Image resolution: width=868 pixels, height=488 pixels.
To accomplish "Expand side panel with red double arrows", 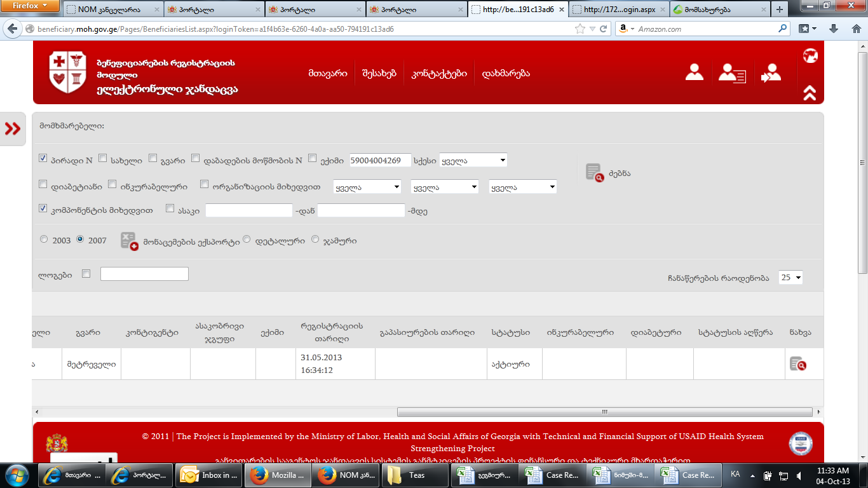I will point(13,129).
